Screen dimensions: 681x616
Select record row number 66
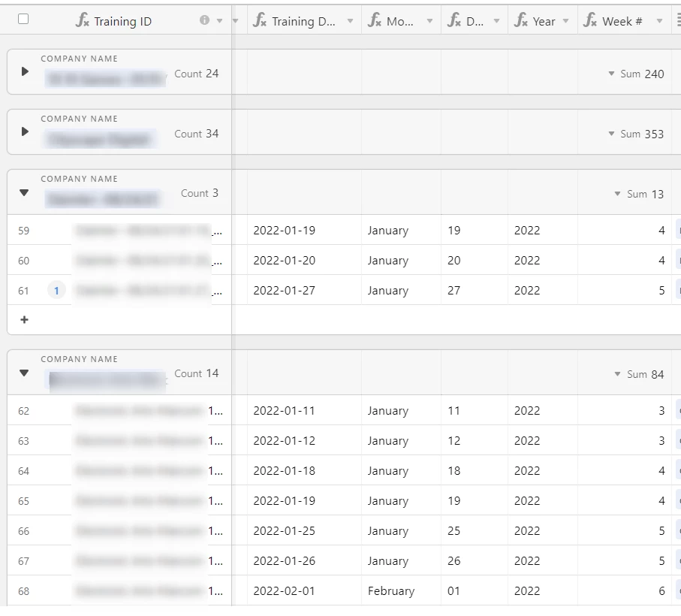[x=24, y=531]
